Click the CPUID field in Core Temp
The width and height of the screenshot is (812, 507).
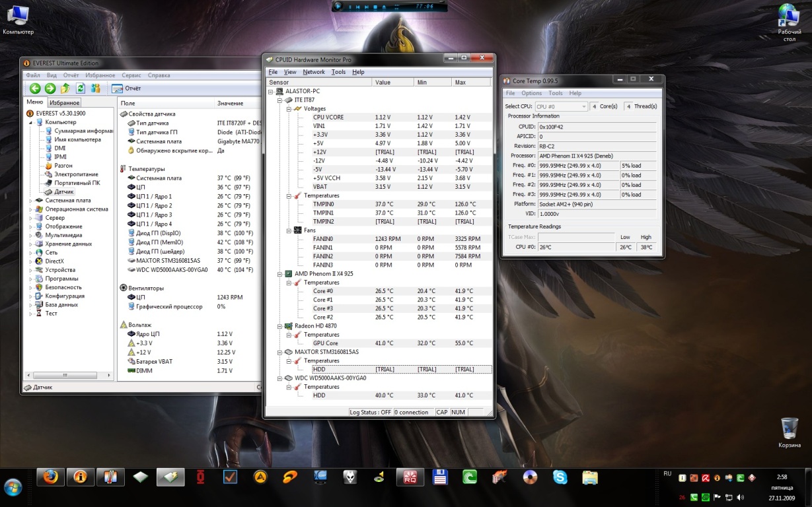(597, 127)
